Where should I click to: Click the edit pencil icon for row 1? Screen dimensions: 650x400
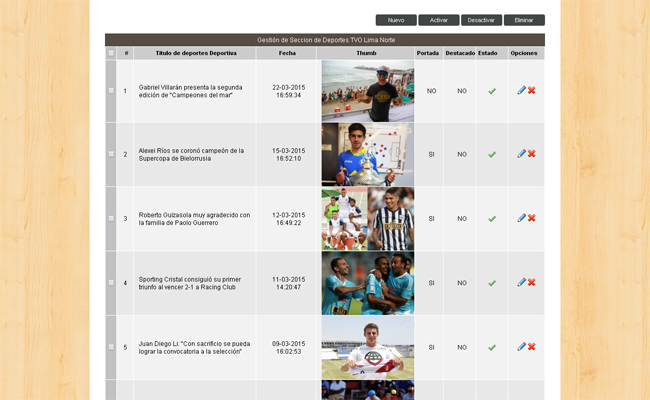pos(521,90)
